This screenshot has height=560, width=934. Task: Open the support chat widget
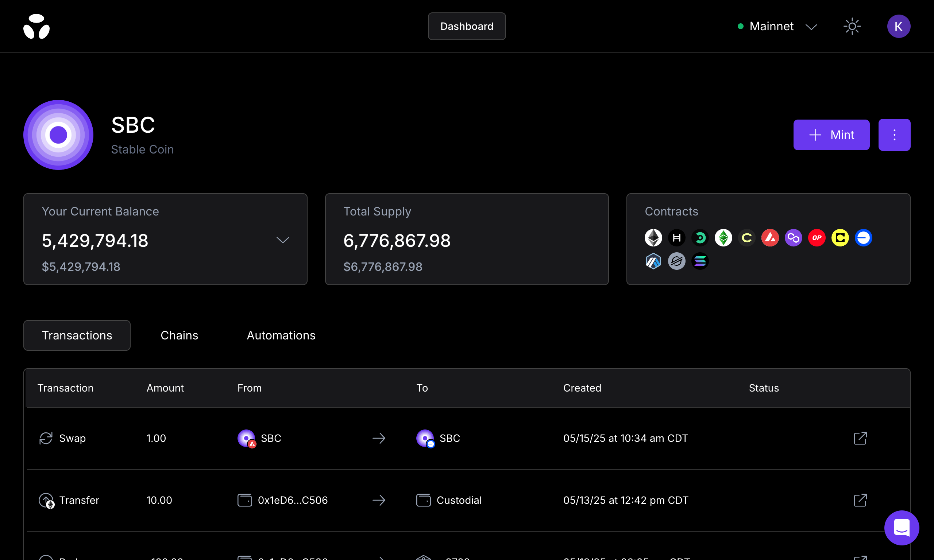point(901,528)
